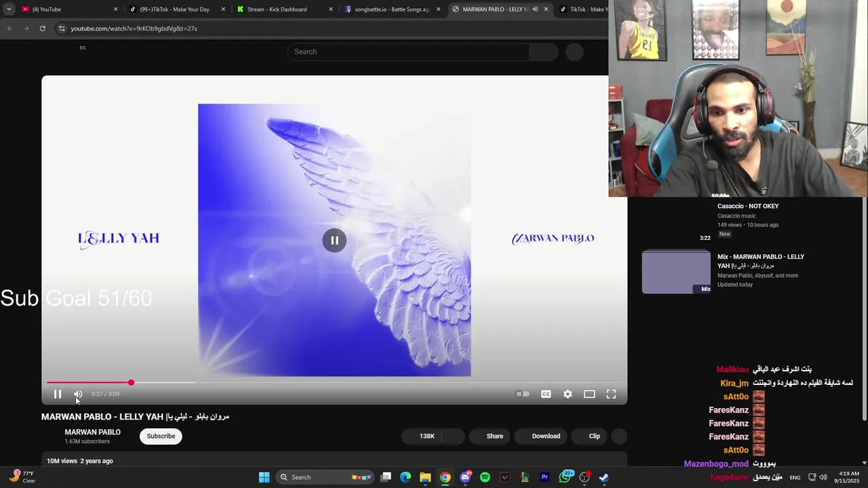Close the Kick Dashboard tab

click(x=331, y=9)
